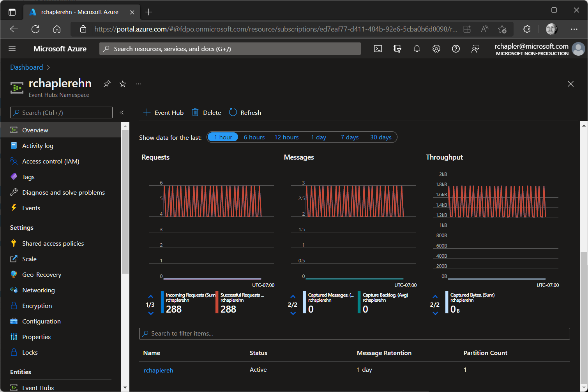
Task: Switch data range to 30 days
Action: (x=380, y=137)
